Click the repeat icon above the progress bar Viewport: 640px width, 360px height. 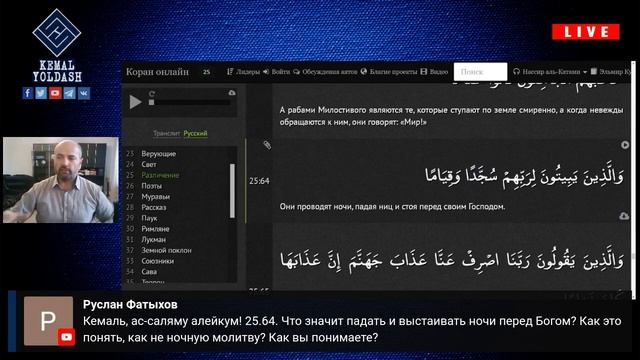(x=152, y=93)
